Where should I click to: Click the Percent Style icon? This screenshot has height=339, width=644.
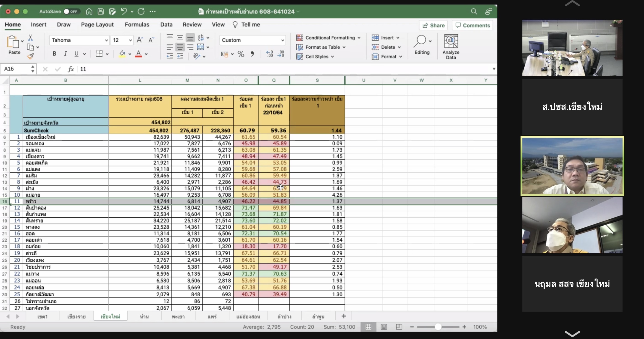241,54
